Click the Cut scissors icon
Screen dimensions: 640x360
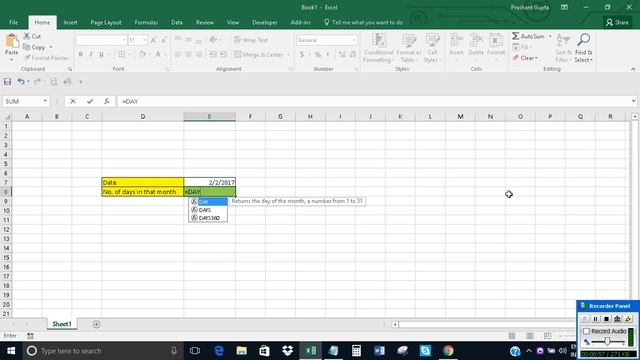coord(27,36)
